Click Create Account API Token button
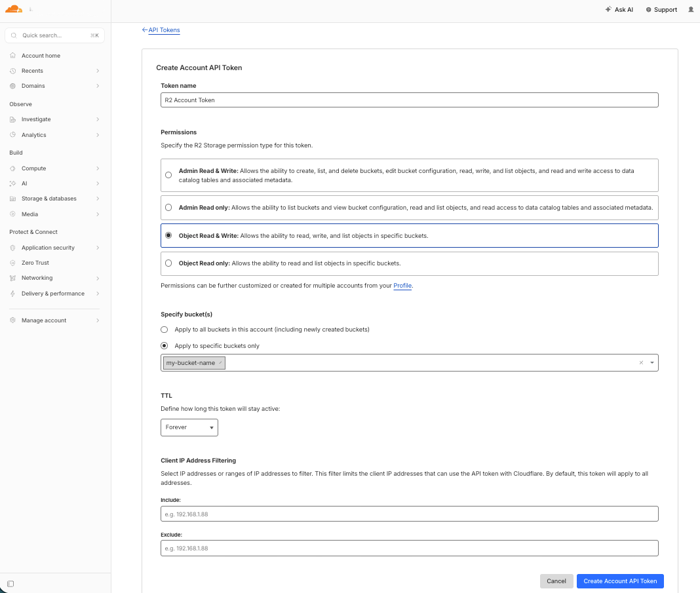 click(x=620, y=581)
